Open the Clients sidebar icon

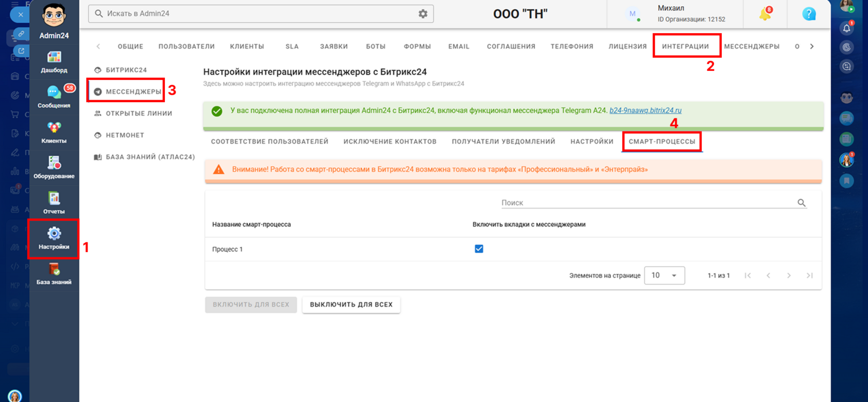coord(54,133)
